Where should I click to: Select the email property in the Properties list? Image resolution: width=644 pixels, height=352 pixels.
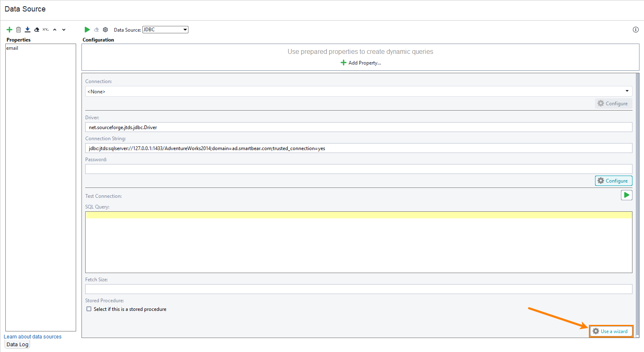[x=12, y=48]
